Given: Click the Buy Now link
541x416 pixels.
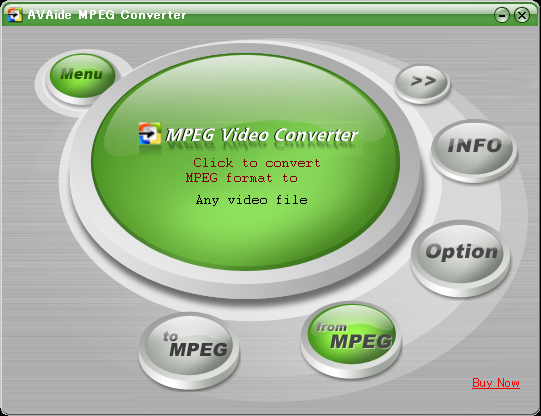Looking at the screenshot, I should click(496, 383).
